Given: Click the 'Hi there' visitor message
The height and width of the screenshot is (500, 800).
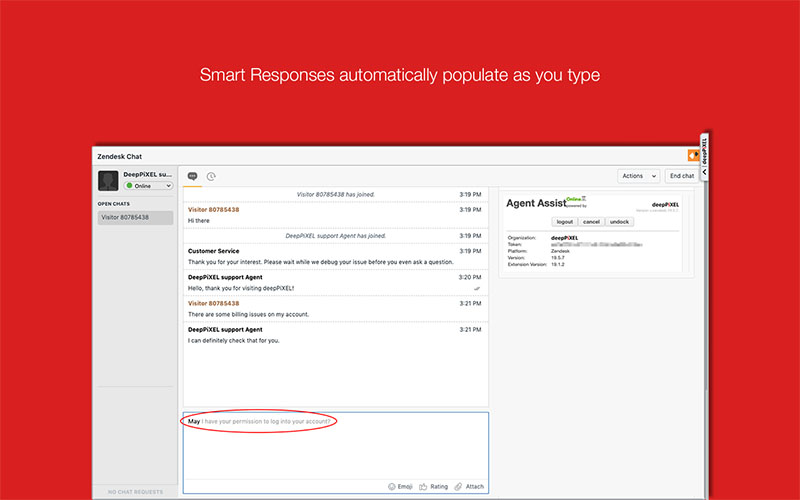Looking at the screenshot, I should pos(198,221).
